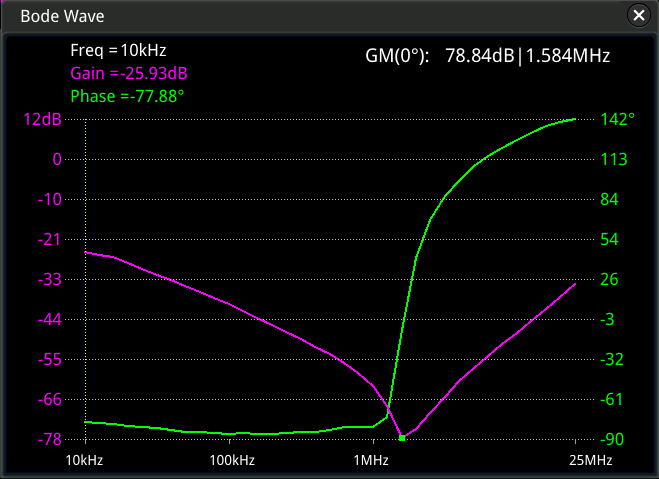Click the -78 gain axis label

point(47,439)
